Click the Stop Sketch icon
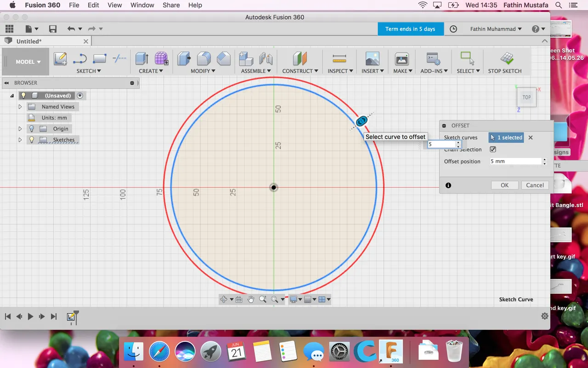 (507, 58)
